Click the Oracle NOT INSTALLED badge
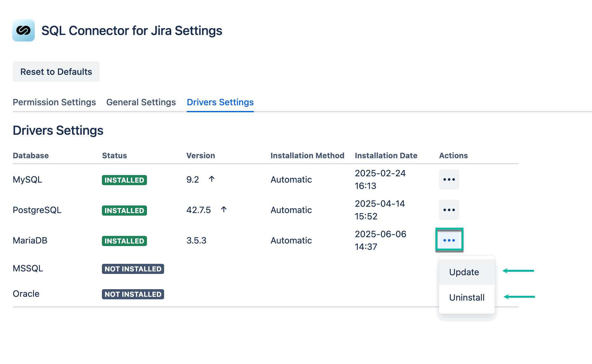 coord(133,294)
